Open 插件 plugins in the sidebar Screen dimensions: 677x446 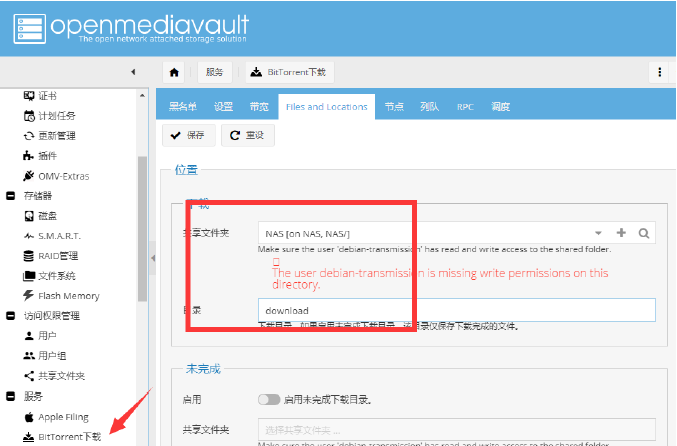(47, 156)
